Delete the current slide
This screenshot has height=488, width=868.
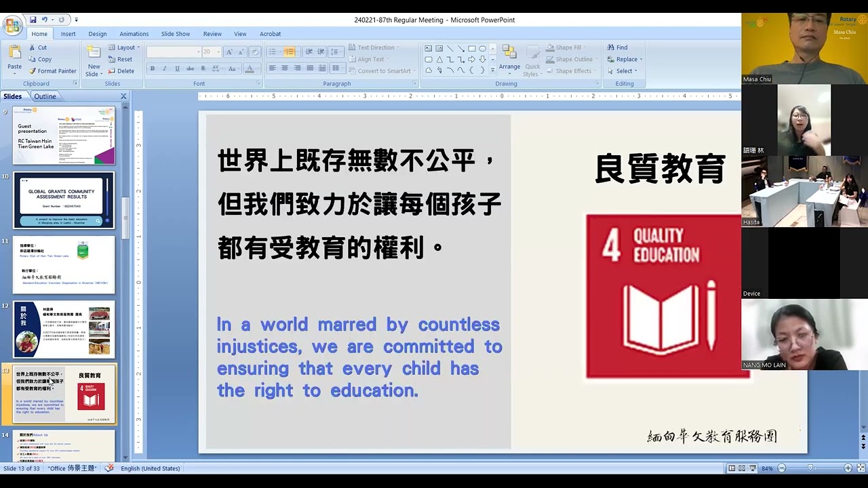coord(121,70)
